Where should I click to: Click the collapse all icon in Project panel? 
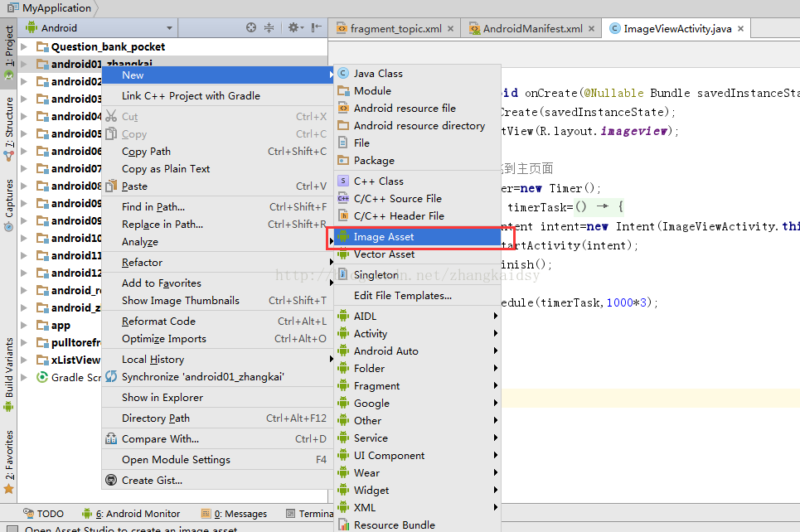coord(269,27)
